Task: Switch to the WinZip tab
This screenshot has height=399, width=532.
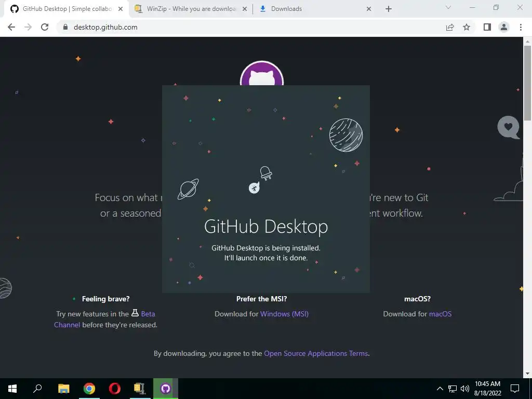Action: click(x=191, y=9)
